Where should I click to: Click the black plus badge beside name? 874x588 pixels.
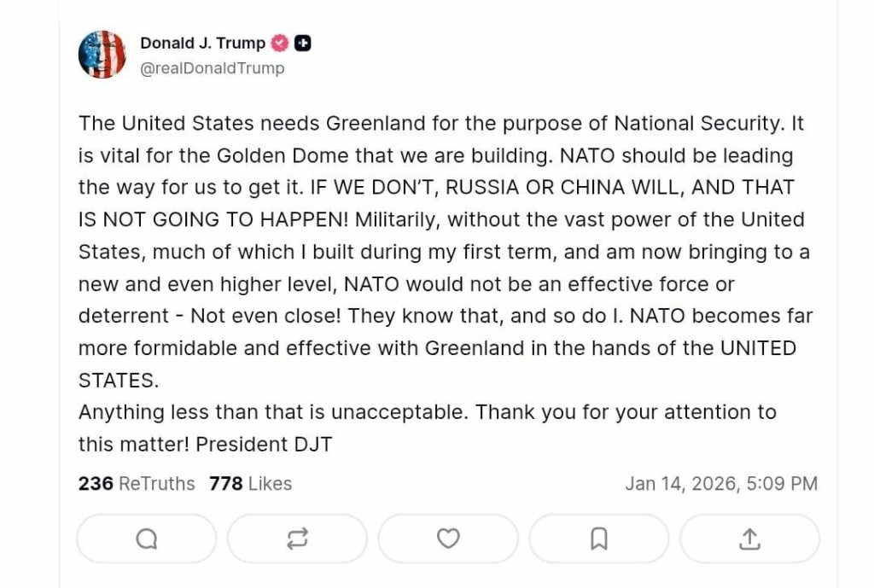[302, 43]
